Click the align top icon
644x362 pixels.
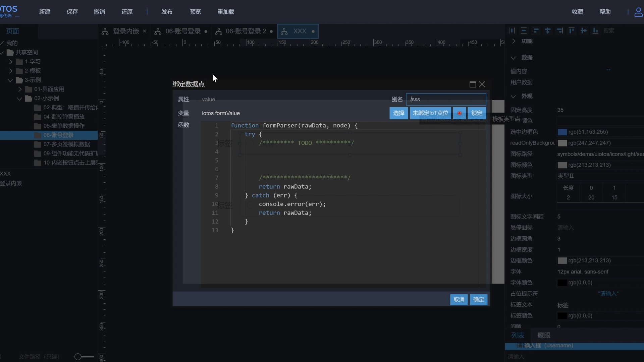pos(572,31)
